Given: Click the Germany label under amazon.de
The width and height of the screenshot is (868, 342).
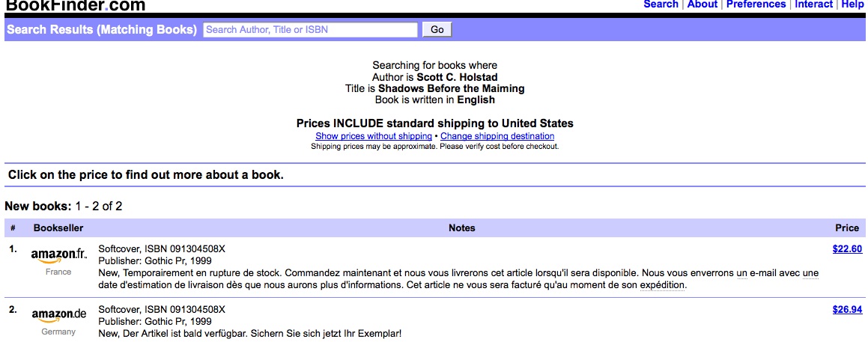Looking at the screenshot, I should 58,332.
